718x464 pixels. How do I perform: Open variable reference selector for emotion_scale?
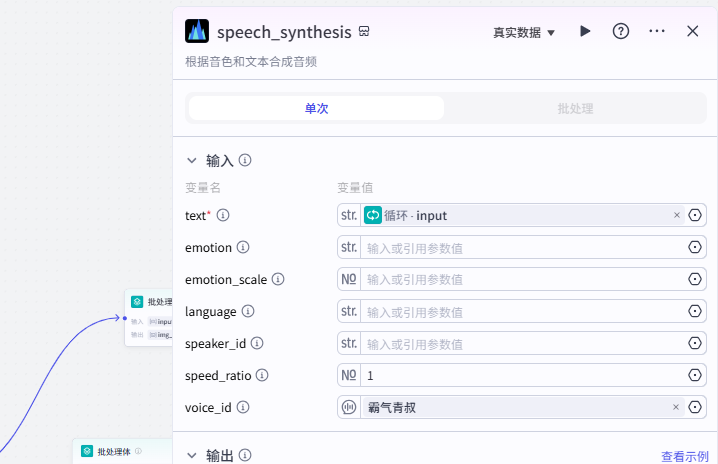pyautogui.click(x=695, y=279)
